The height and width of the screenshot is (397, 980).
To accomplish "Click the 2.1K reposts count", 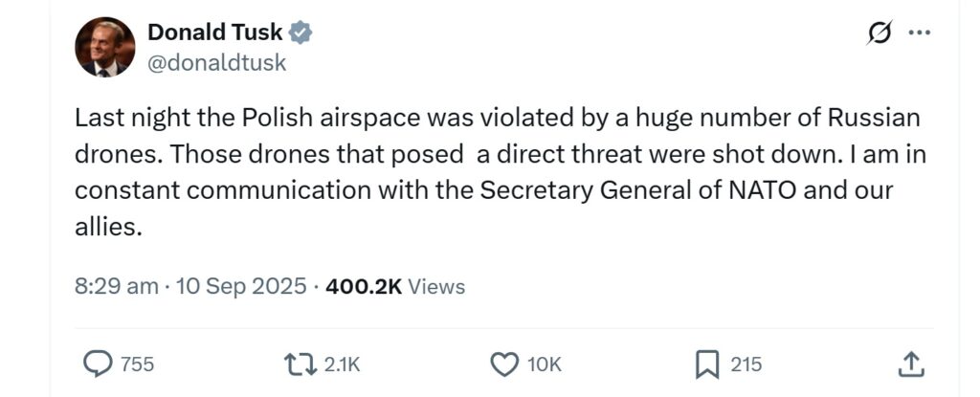I will coord(340,364).
